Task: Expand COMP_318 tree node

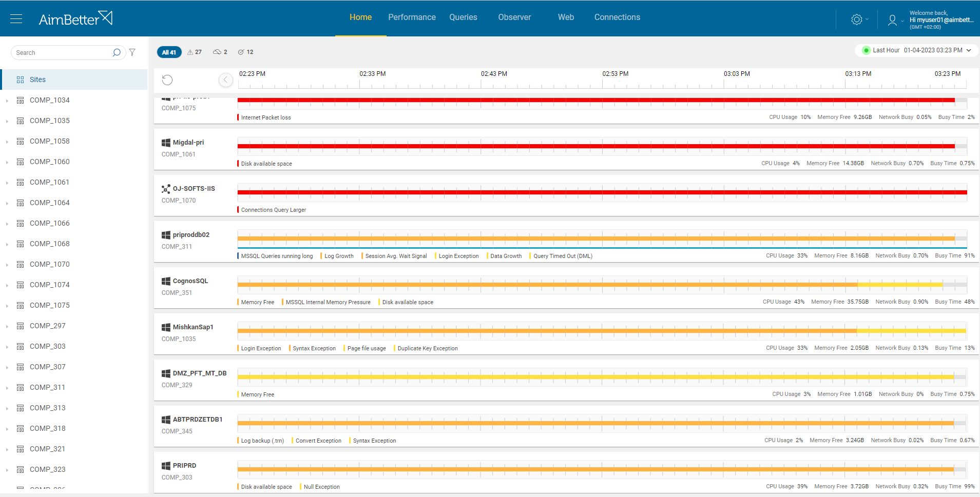Action: pos(7,429)
